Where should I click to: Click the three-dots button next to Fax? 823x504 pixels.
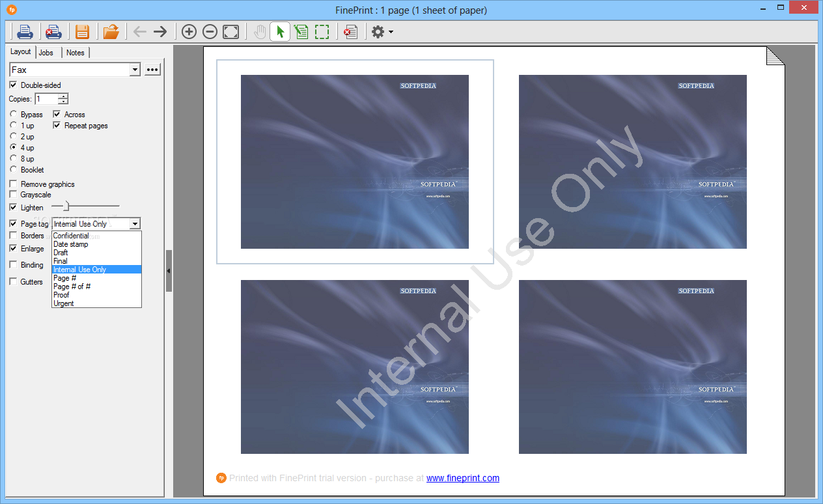tap(152, 70)
